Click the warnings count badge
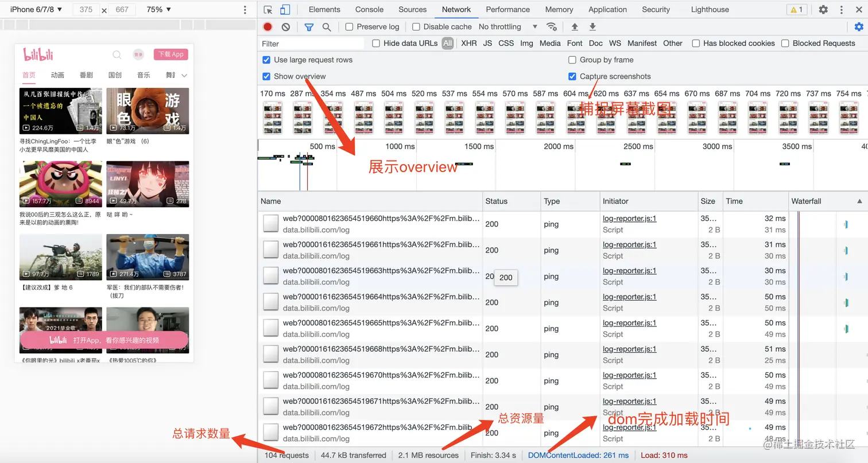This screenshot has width=868, height=463. (797, 10)
